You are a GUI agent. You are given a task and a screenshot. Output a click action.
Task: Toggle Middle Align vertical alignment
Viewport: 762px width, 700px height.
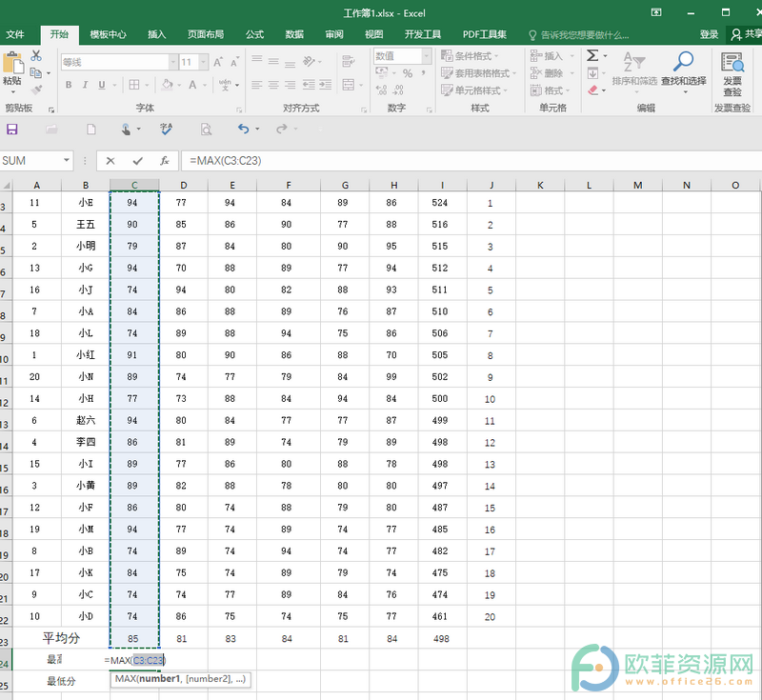(x=273, y=61)
